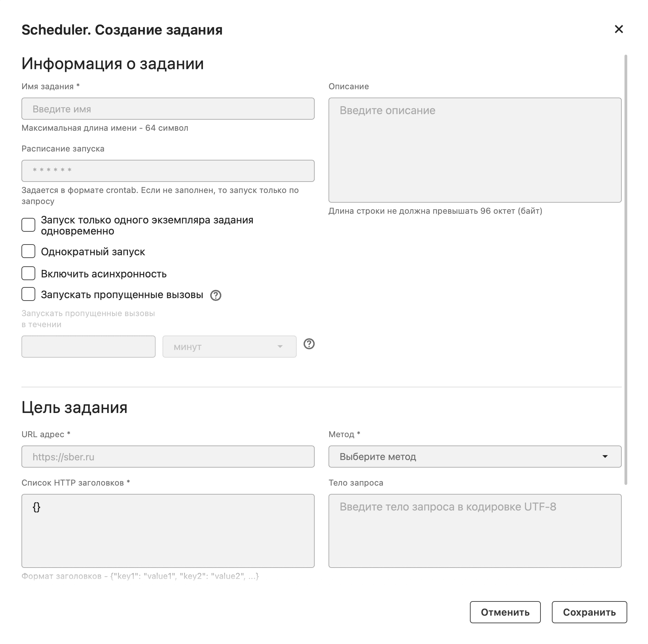The image size is (648, 644).
Task: Expand the 'Выберите метод' dropdown
Action: coord(474,457)
